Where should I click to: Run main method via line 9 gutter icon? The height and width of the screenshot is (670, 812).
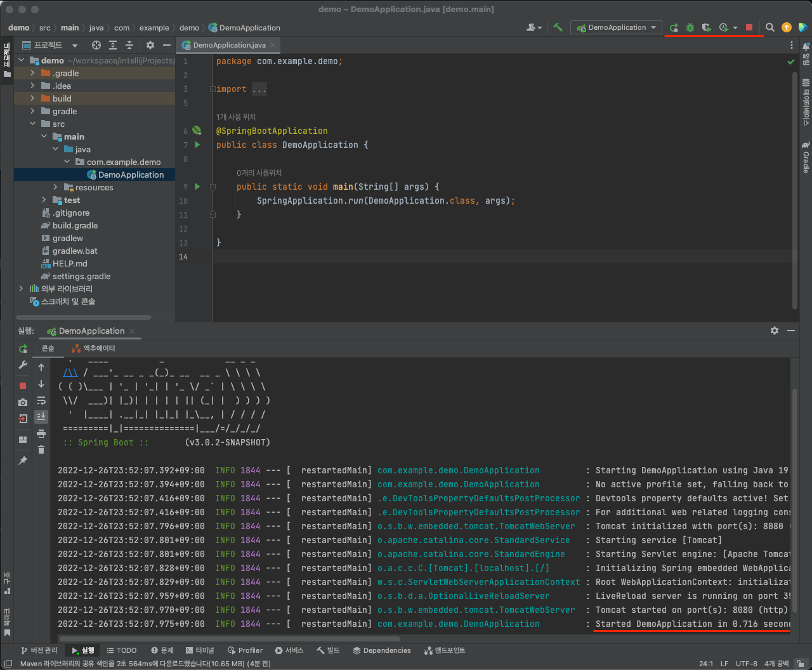(197, 187)
